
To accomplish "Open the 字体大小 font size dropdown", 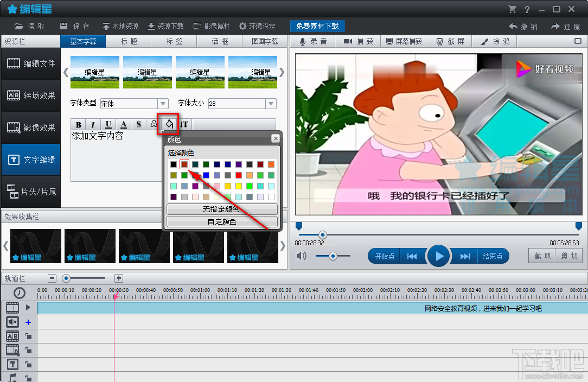I will tap(271, 103).
